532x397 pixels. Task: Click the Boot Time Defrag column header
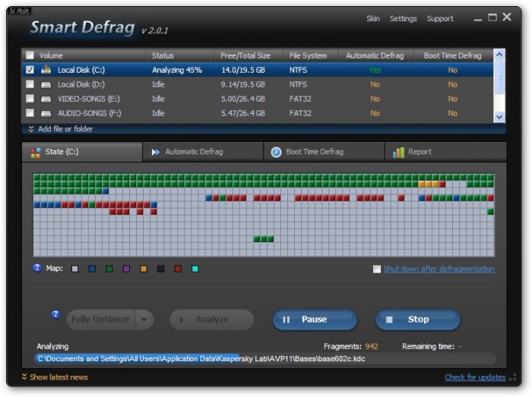(x=454, y=55)
